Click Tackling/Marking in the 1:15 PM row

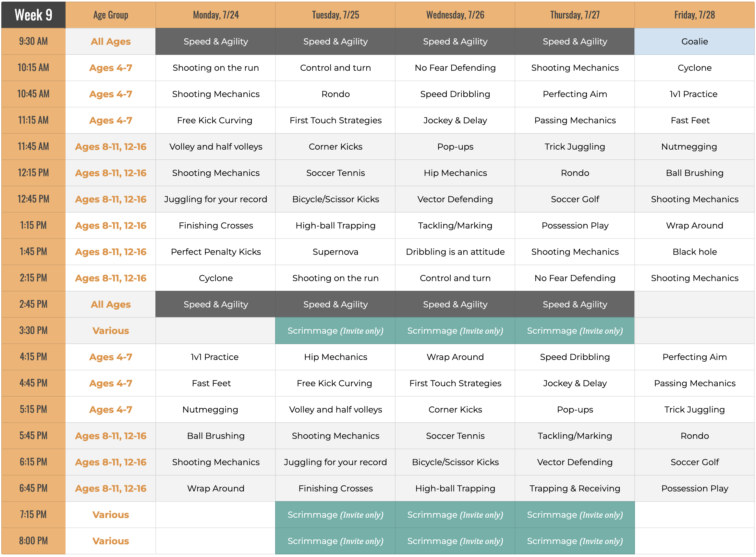pyautogui.click(x=455, y=226)
